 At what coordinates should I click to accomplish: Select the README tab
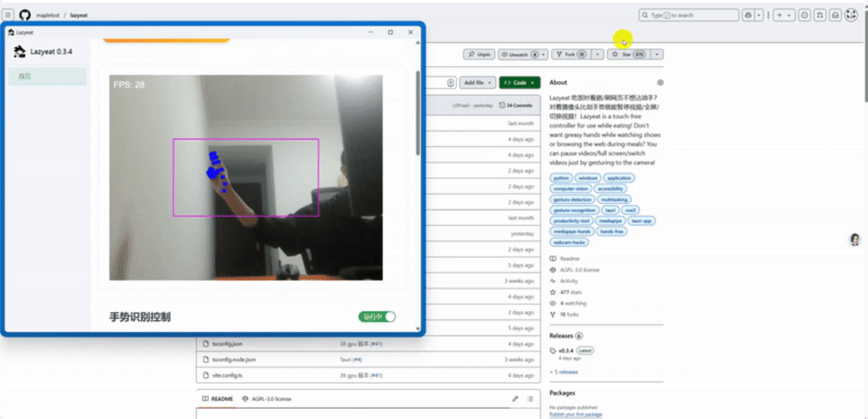218,399
